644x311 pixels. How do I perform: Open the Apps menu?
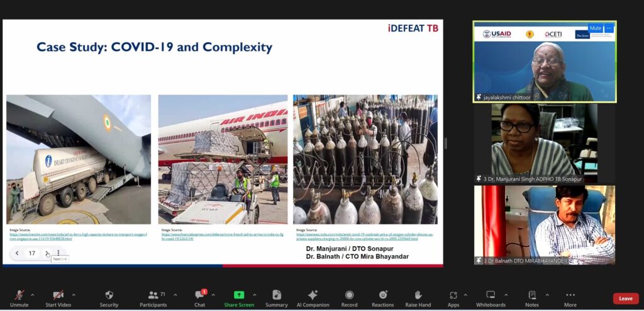tap(453, 298)
